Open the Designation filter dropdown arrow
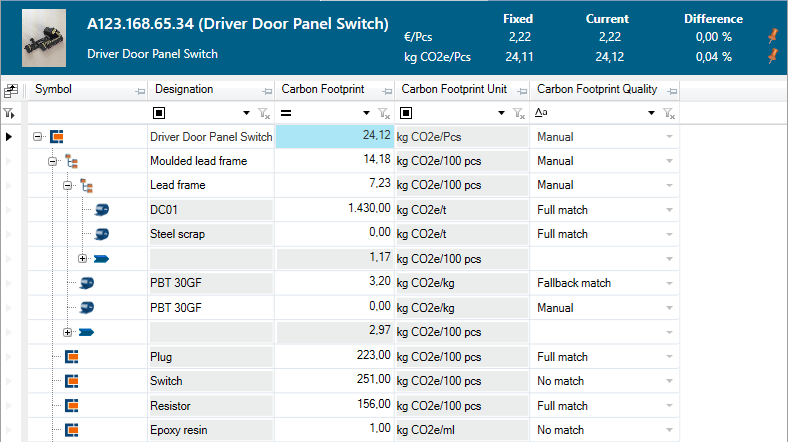The width and height of the screenshot is (788, 442). click(x=247, y=114)
